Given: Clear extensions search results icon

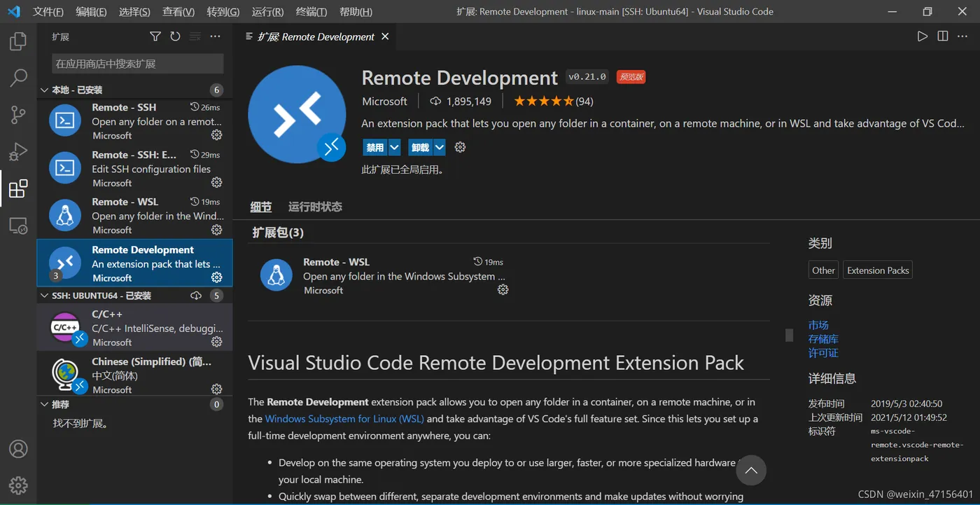Looking at the screenshot, I should 195,36.
